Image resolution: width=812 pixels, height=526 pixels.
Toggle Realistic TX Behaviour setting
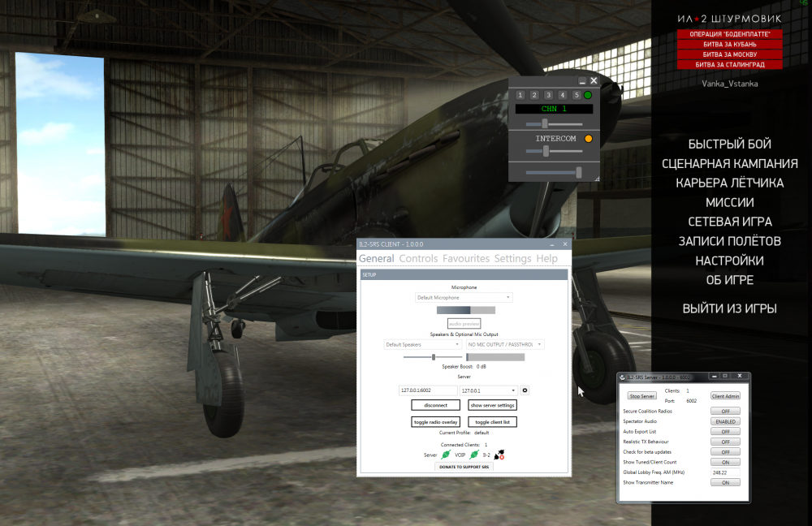pos(725,442)
